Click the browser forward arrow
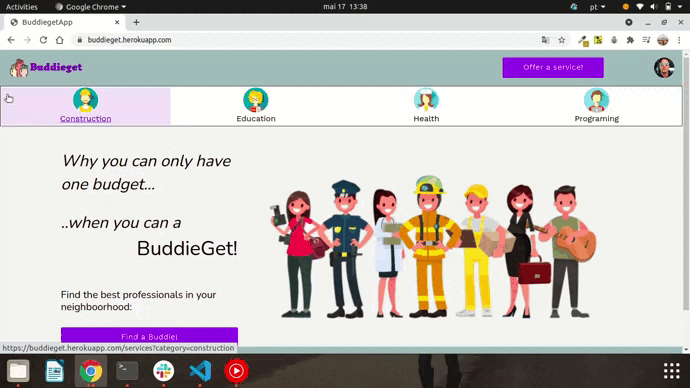This screenshot has width=690, height=388. click(x=27, y=40)
